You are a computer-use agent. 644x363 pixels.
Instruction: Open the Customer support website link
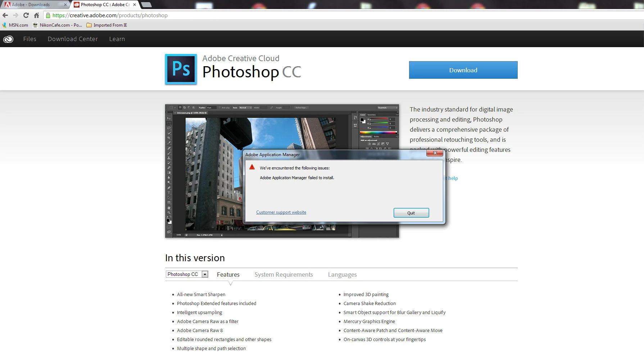point(281,212)
